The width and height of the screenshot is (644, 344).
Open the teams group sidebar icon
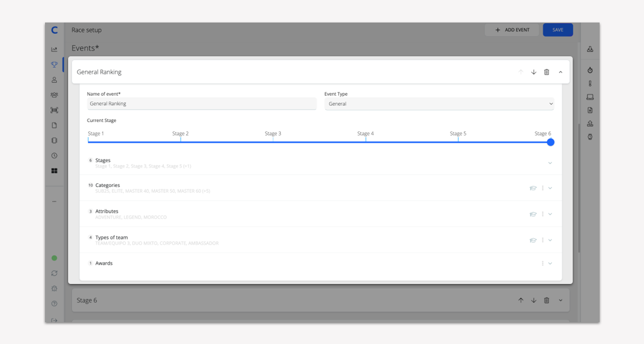[54, 95]
